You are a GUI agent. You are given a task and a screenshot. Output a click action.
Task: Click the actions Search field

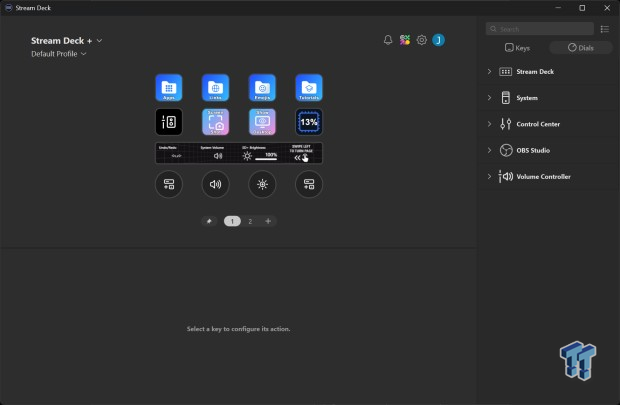(x=540, y=29)
